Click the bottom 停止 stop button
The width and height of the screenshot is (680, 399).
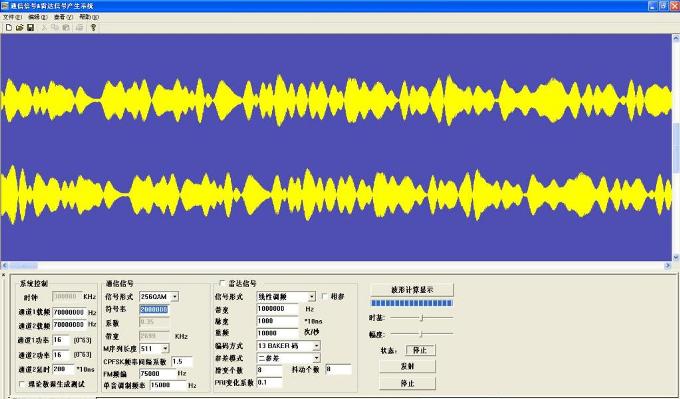pyautogui.click(x=407, y=383)
